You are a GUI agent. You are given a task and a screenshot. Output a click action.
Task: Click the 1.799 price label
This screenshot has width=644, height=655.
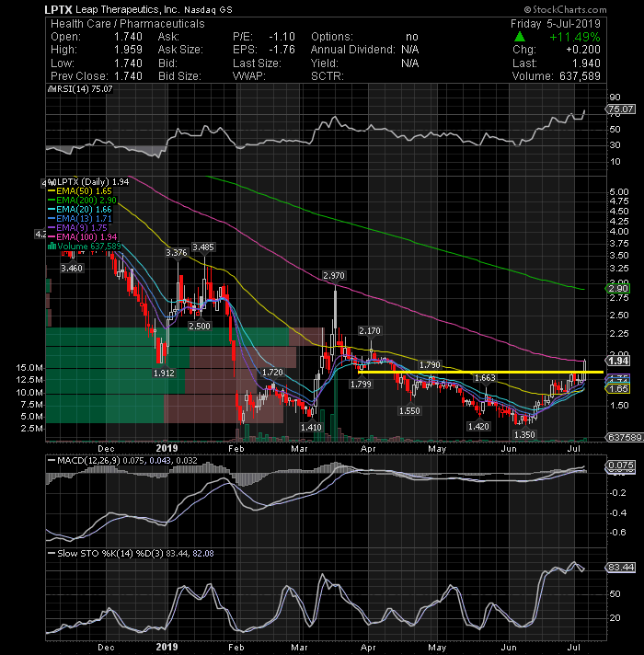(x=361, y=385)
